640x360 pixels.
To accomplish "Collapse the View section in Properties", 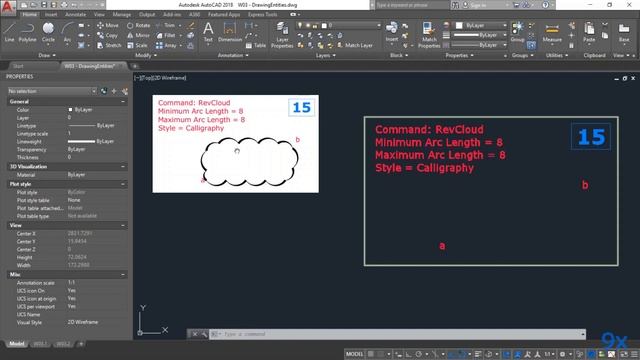I will tap(123, 225).
